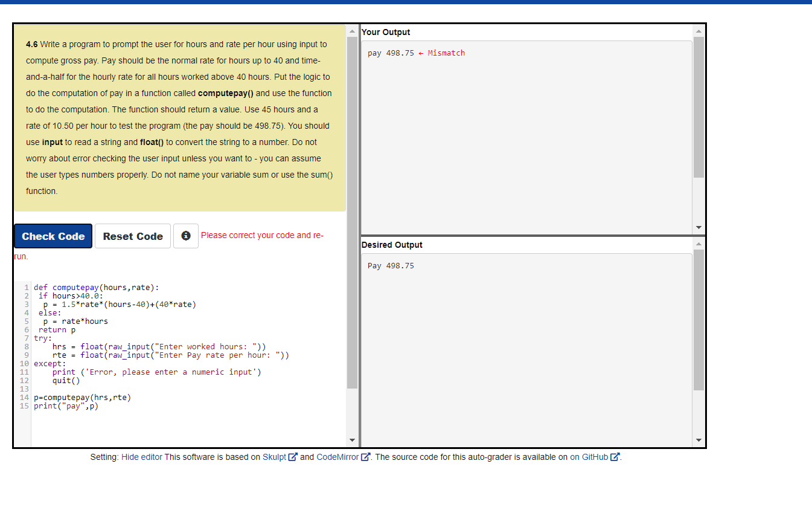
Task: Click the Reset Code button
Action: pos(133,236)
